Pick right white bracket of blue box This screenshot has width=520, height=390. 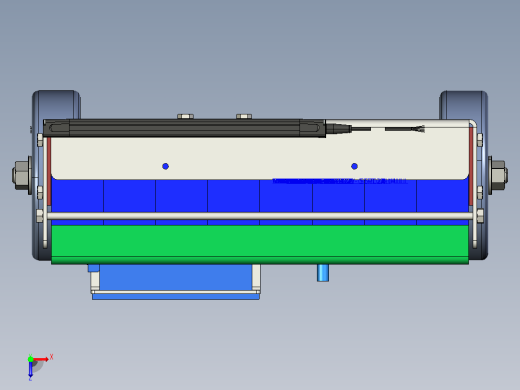pyautogui.click(x=256, y=277)
